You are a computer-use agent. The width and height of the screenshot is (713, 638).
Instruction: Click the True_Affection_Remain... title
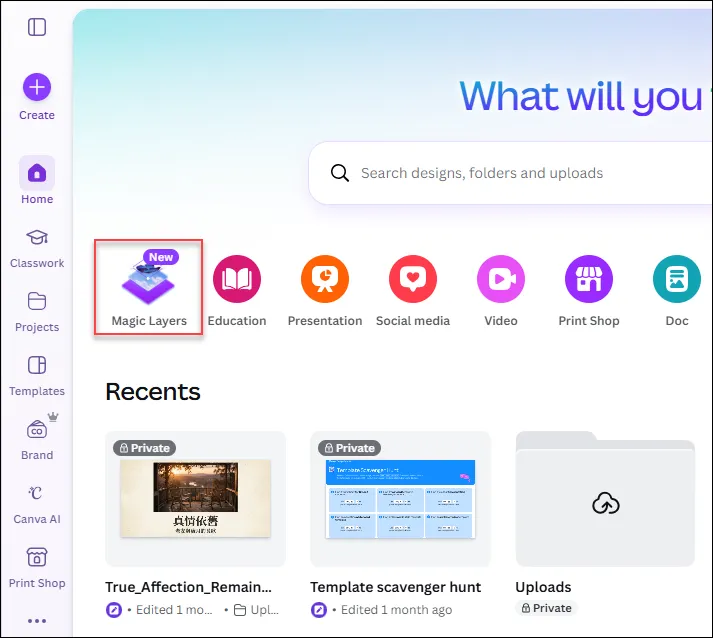pos(188,587)
